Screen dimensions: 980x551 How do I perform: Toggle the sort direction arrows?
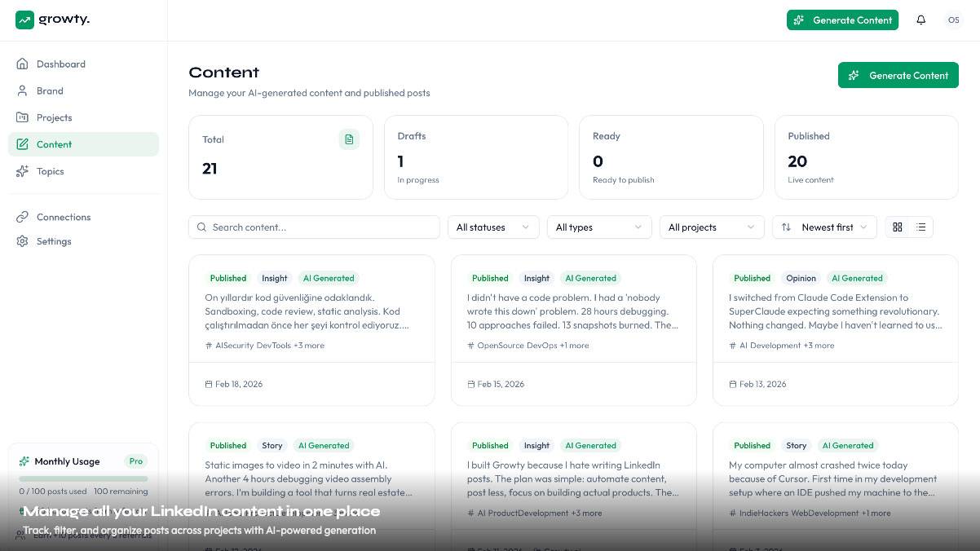pos(786,227)
